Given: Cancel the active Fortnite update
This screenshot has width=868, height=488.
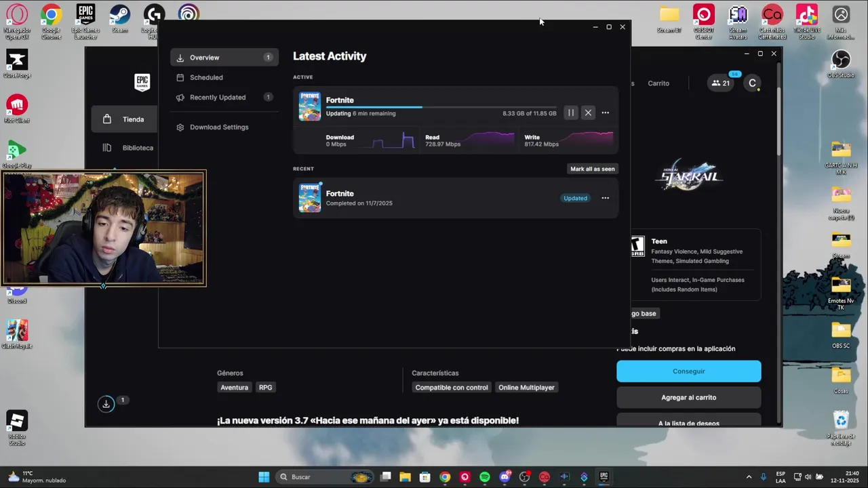Looking at the screenshot, I should pos(588,113).
